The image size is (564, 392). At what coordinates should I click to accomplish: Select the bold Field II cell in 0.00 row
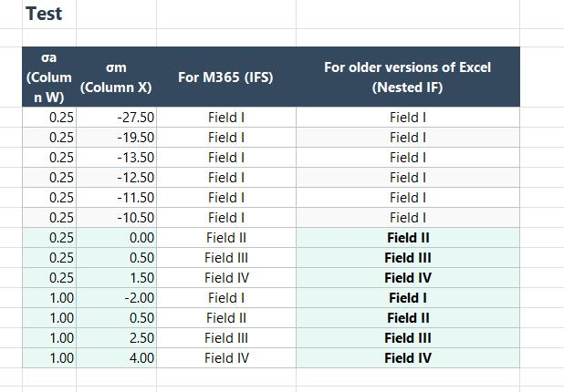coord(408,238)
